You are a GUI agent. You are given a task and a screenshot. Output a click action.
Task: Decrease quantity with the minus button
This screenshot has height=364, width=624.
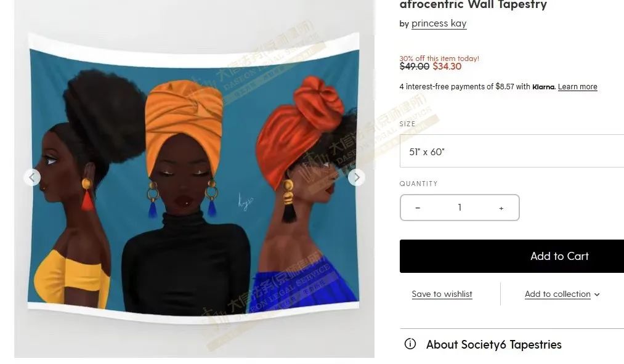click(418, 208)
